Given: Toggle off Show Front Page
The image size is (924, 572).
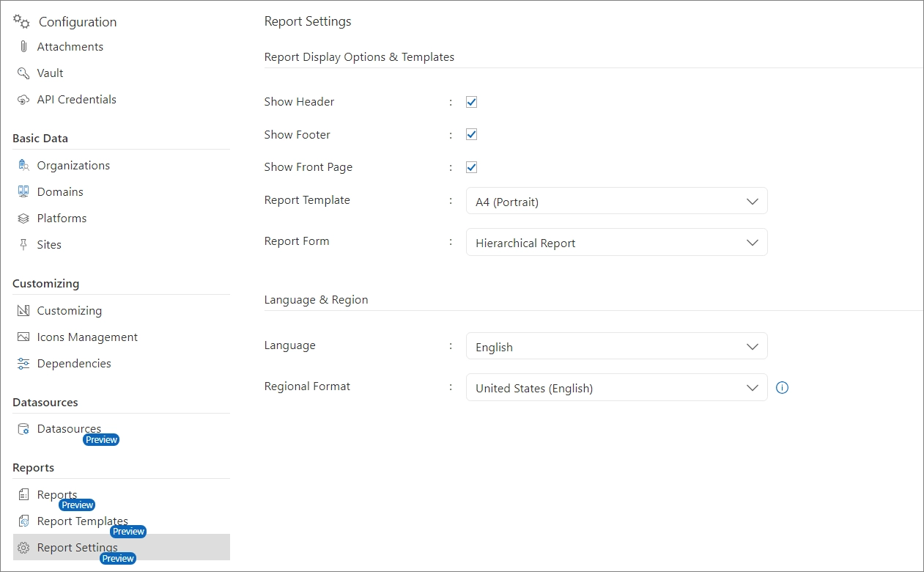Looking at the screenshot, I should [x=471, y=166].
